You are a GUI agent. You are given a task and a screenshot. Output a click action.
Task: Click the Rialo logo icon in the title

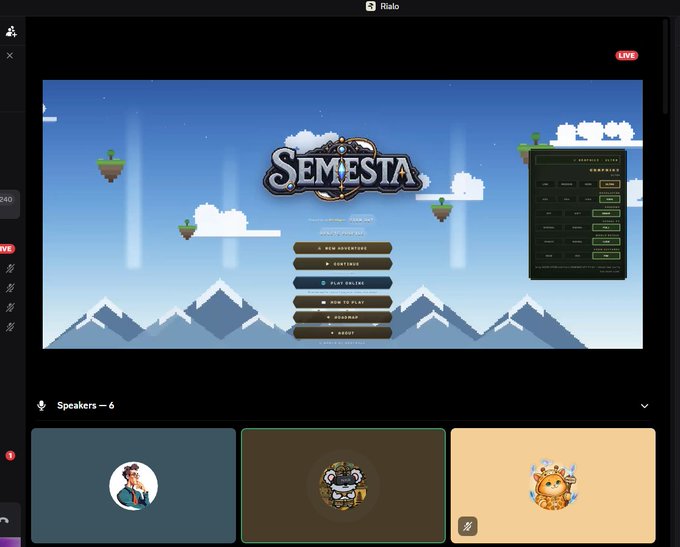point(370,6)
